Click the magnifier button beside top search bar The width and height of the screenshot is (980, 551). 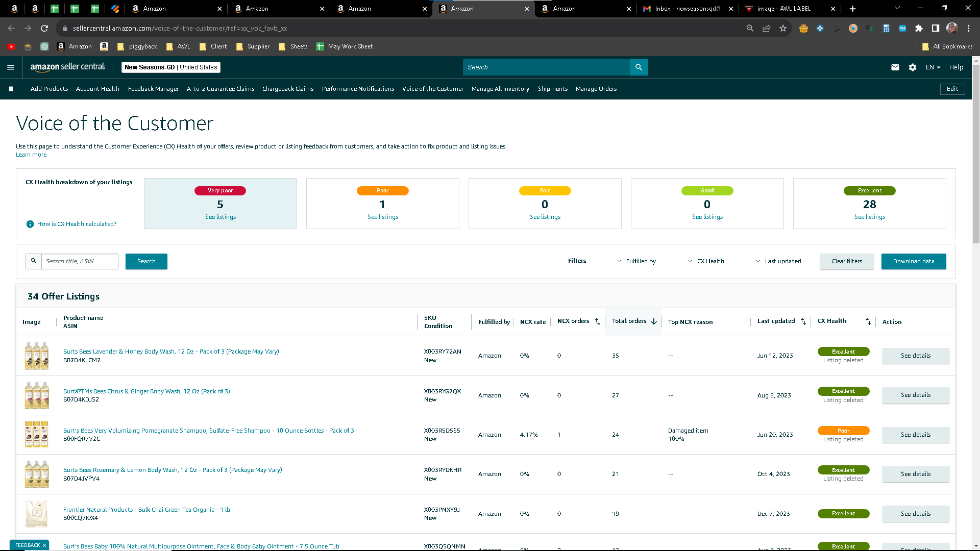point(639,67)
